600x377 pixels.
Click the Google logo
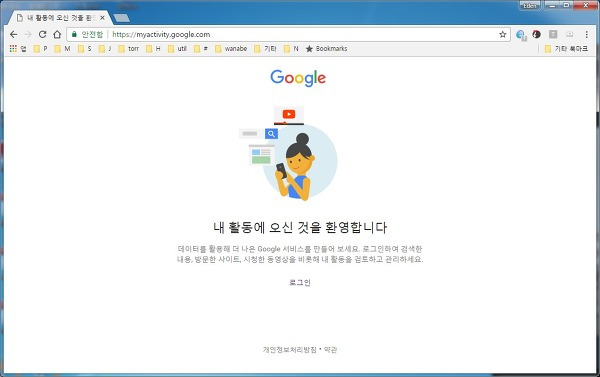coord(298,78)
